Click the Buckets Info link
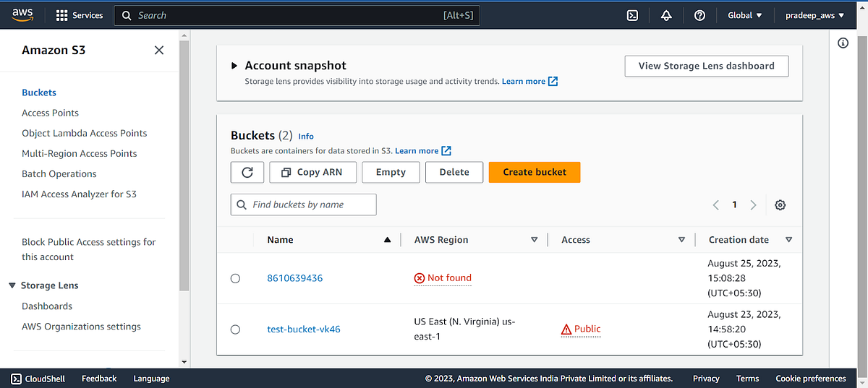868x388 pixels. (x=306, y=136)
